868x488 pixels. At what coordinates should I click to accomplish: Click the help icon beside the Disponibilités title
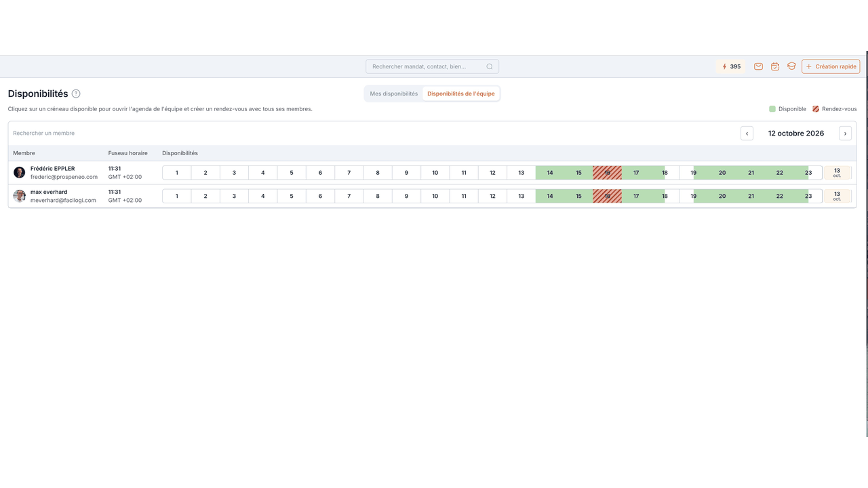[76, 94]
